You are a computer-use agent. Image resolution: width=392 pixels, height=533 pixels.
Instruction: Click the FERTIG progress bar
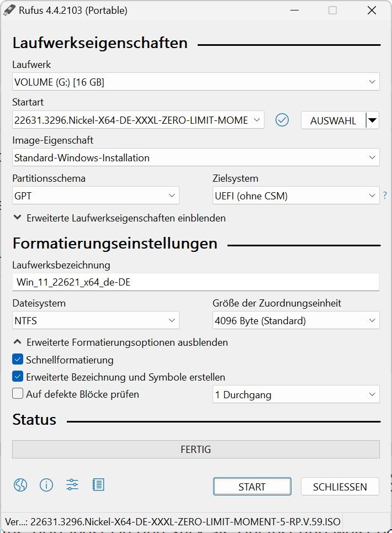tap(195, 449)
